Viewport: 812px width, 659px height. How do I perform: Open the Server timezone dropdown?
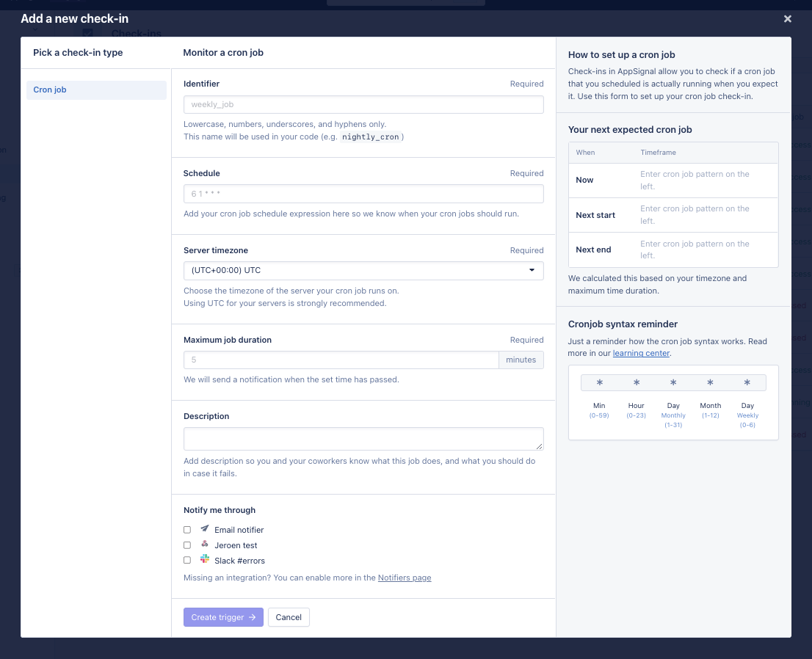pyautogui.click(x=363, y=270)
